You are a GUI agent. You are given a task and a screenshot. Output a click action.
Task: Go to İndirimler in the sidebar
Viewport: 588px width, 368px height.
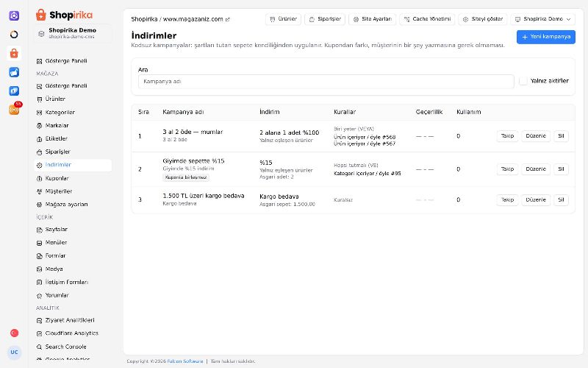click(73, 165)
